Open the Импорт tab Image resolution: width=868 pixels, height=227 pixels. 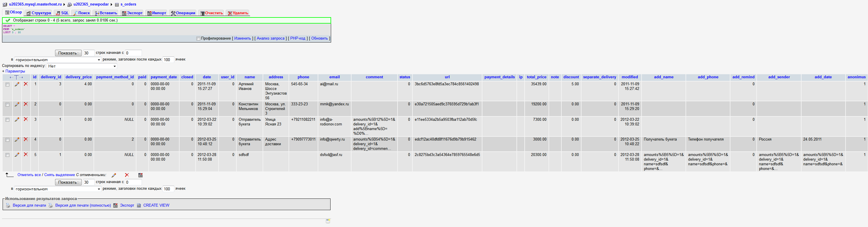(157, 13)
